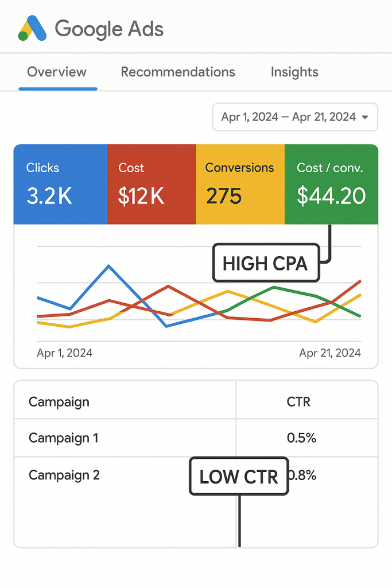Click the LOW CTR annotation label
The height and width of the screenshot is (588, 392).
coord(238,477)
